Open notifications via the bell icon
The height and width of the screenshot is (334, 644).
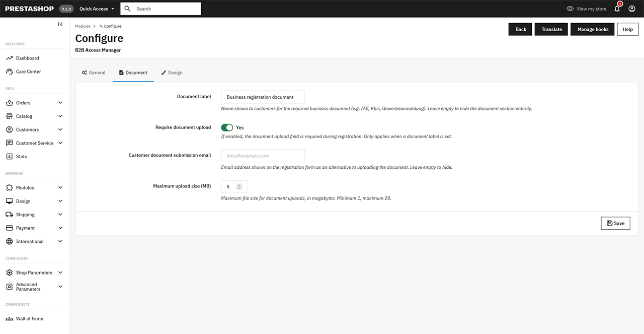pyautogui.click(x=617, y=9)
